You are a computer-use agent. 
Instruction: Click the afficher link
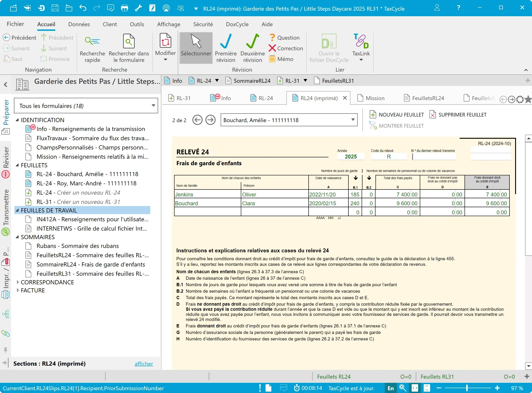point(144,364)
